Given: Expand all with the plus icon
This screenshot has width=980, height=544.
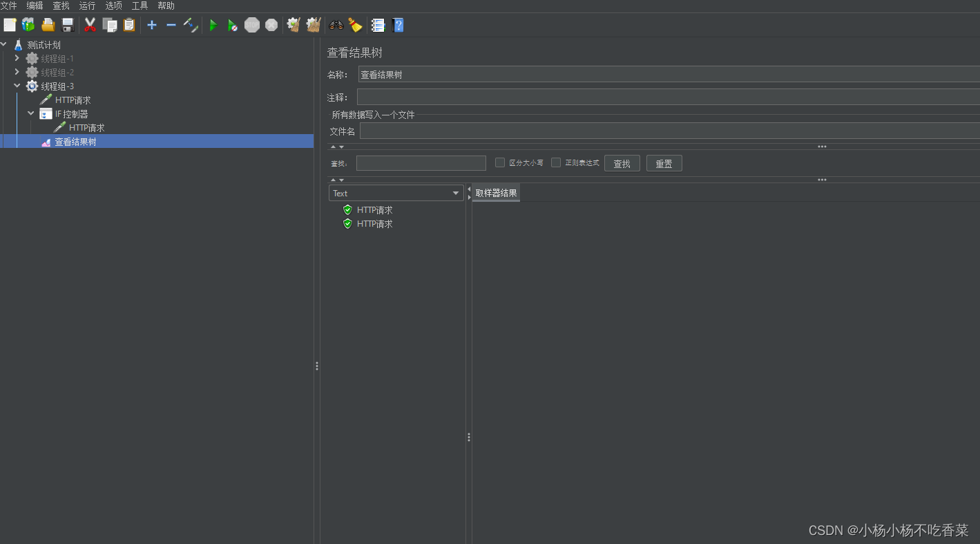Looking at the screenshot, I should pyautogui.click(x=152, y=26).
